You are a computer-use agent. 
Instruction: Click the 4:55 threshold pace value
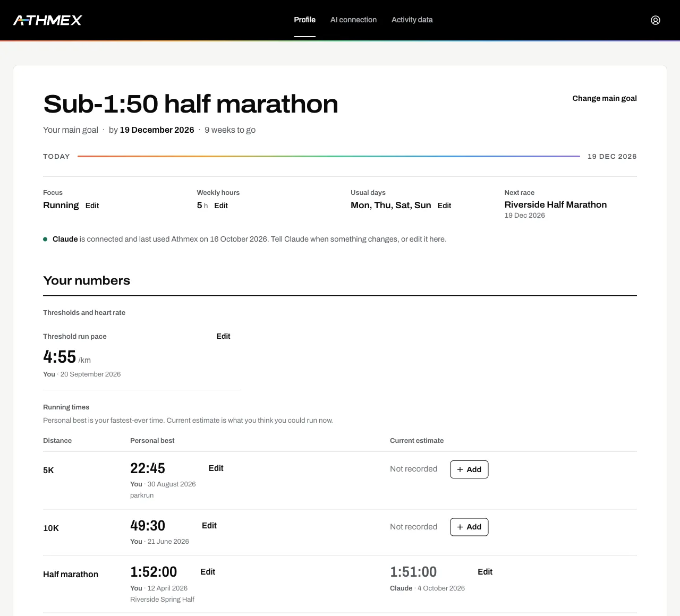click(59, 356)
